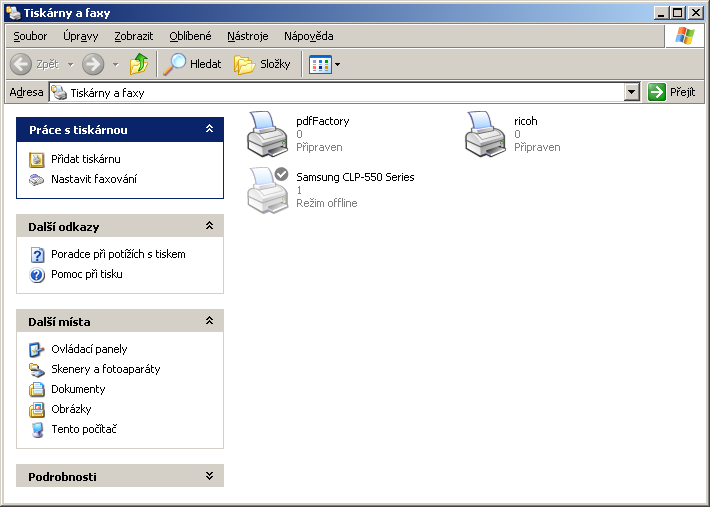Select the offline Samsung CLP-550 Series printer
Image resolution: width=710 pixels, height=507 pixels.
tap(266, 190)
